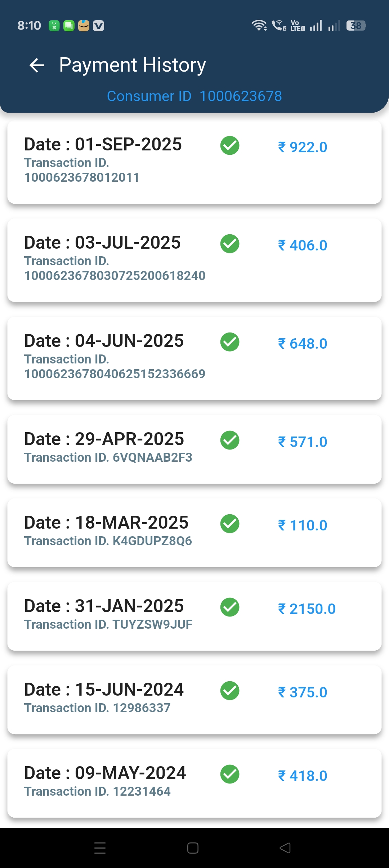Viewport: 389px width, 868px height.
Task: Tap the ₹ 922.0 amount
Action: click(303, 147)
